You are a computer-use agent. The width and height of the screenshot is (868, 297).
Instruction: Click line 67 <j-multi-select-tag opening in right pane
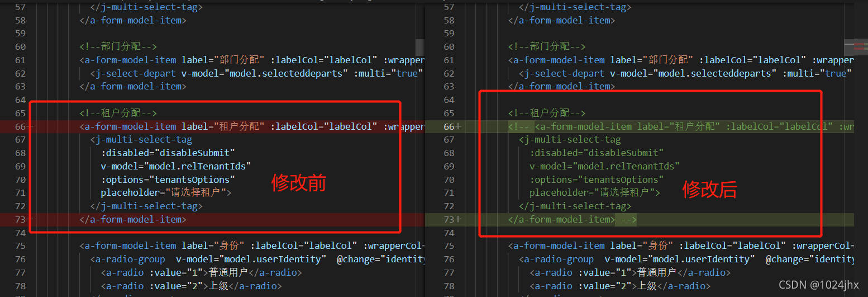570,140
